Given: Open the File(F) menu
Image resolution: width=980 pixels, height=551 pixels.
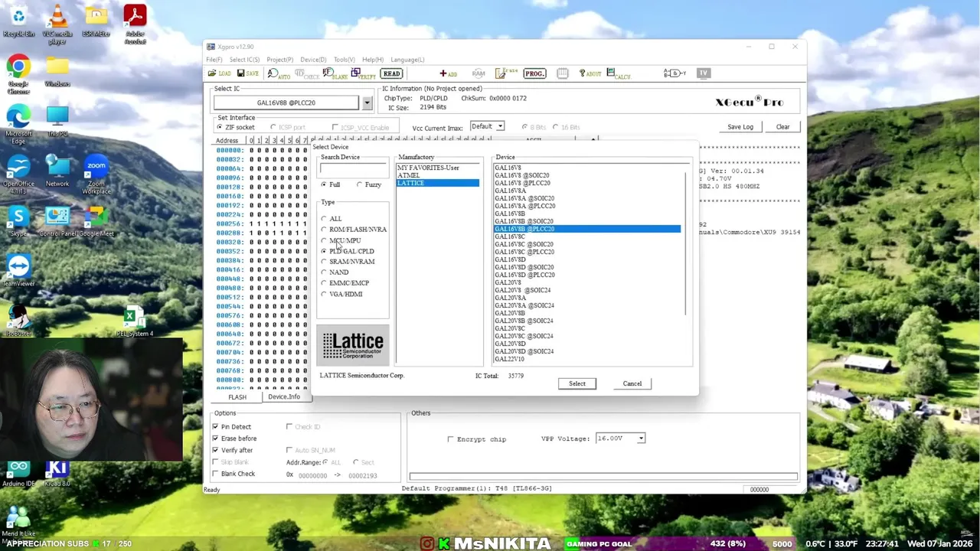Looking at the screenshot, I should click(214, 60).
